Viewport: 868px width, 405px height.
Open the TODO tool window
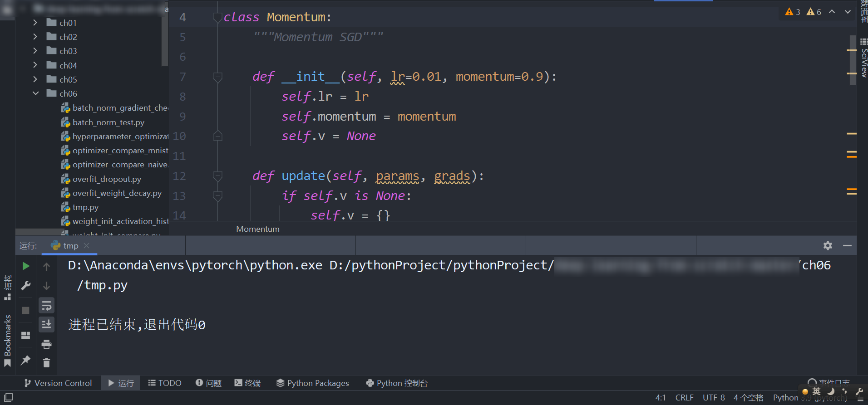tap(165, 383)
